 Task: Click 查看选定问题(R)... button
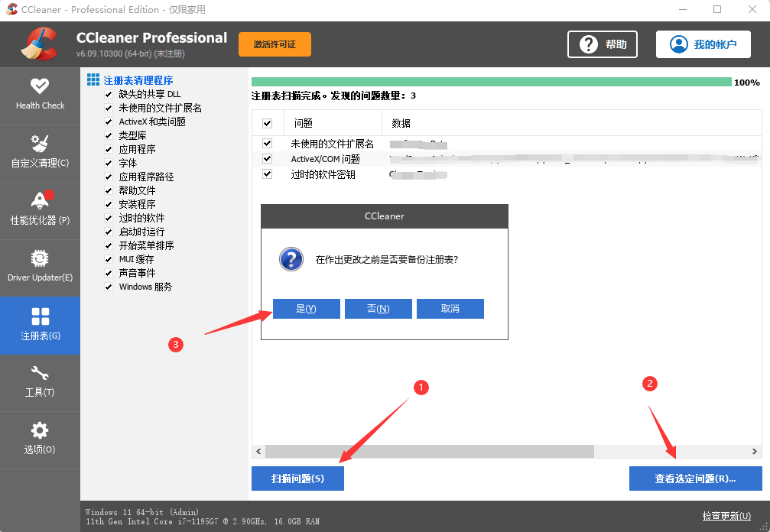click(x=695, y=478)
